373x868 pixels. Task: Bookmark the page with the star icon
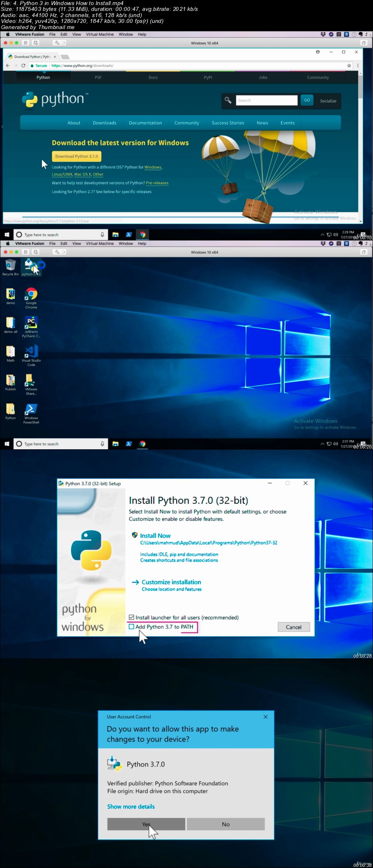pyautogui.click(x=349, y=65)
